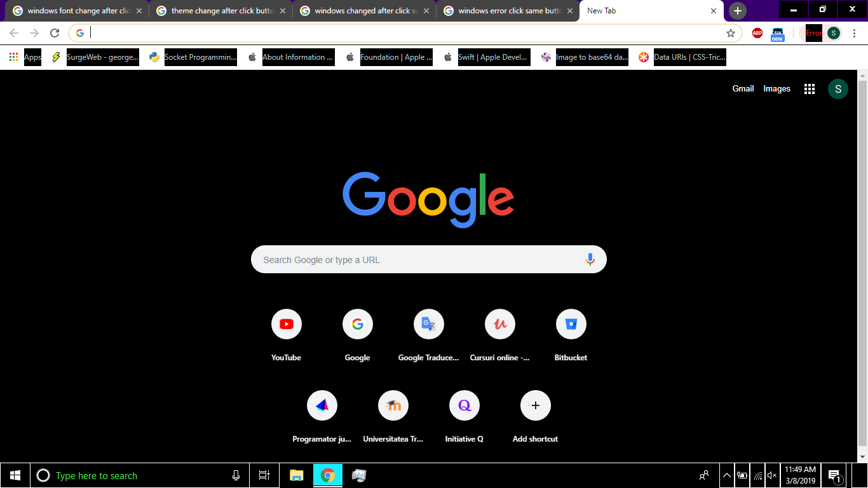This screenshot has width=868, height=488.
Task: Open the Chrome profile avatar in toolbar
Action: coord(834,33)
